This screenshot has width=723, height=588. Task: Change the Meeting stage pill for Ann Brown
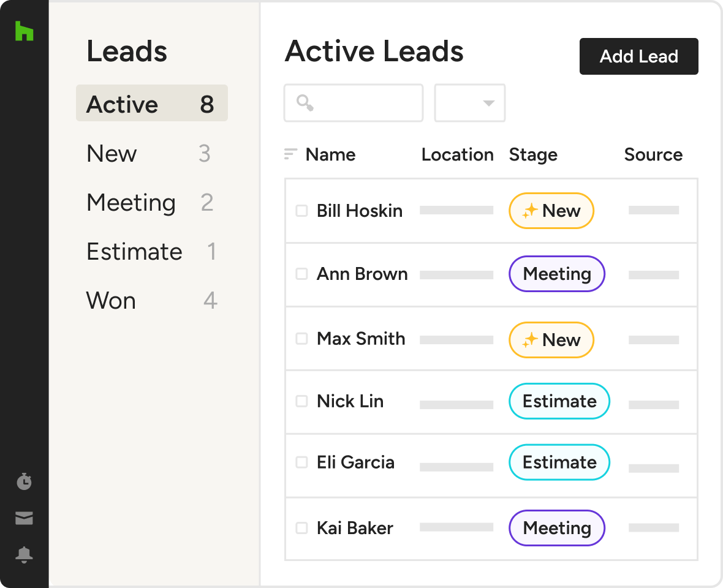point(556,274)
